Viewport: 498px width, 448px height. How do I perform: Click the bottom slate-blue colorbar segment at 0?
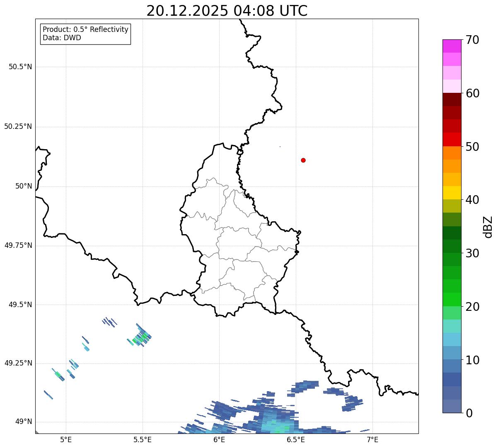click(x=452, y=406)
